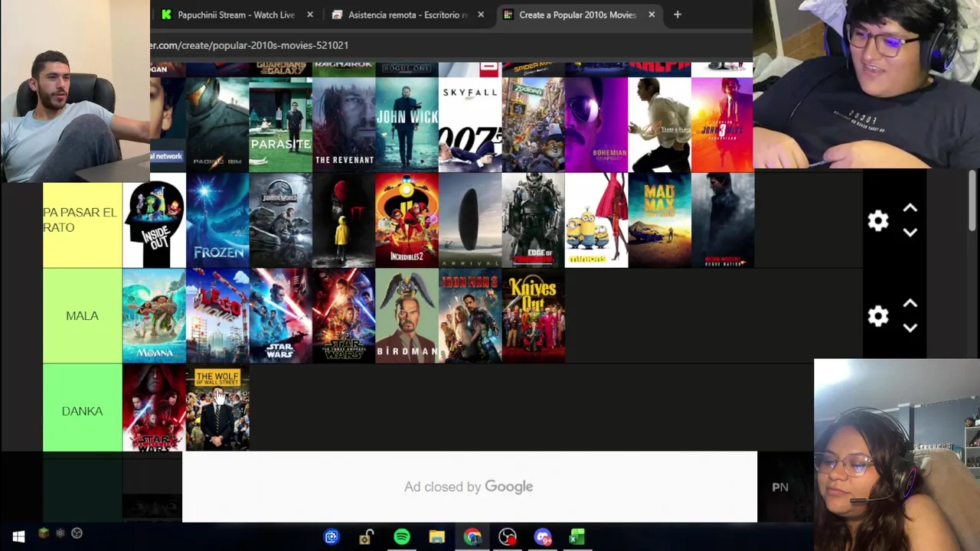The width and height of the screenshot is (980, 551).
Task: Select The Force Awakens poster in MALA row
Action: [x=344, y=315]
